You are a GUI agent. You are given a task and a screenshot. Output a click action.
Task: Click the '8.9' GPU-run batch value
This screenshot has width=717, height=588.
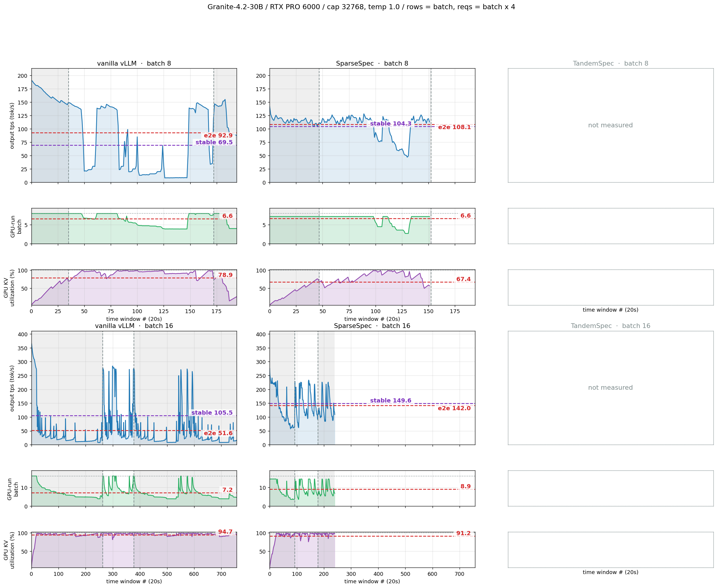point(465,486)
